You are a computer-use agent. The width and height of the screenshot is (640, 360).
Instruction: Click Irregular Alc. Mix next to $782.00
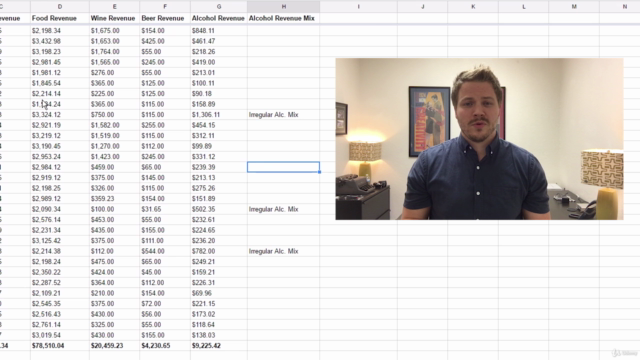pos(284,251)
